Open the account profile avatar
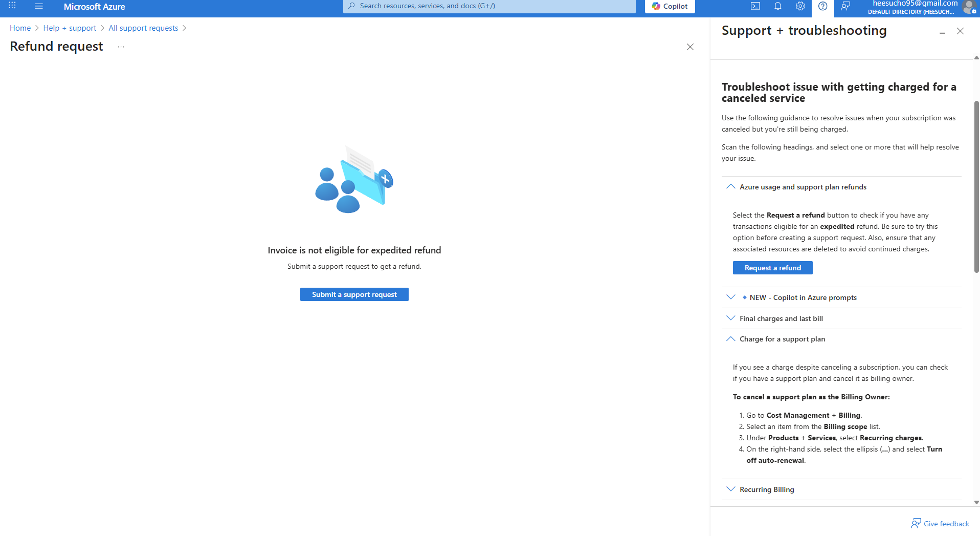Viewport: 980px width, 536px height. pos(968,7)
